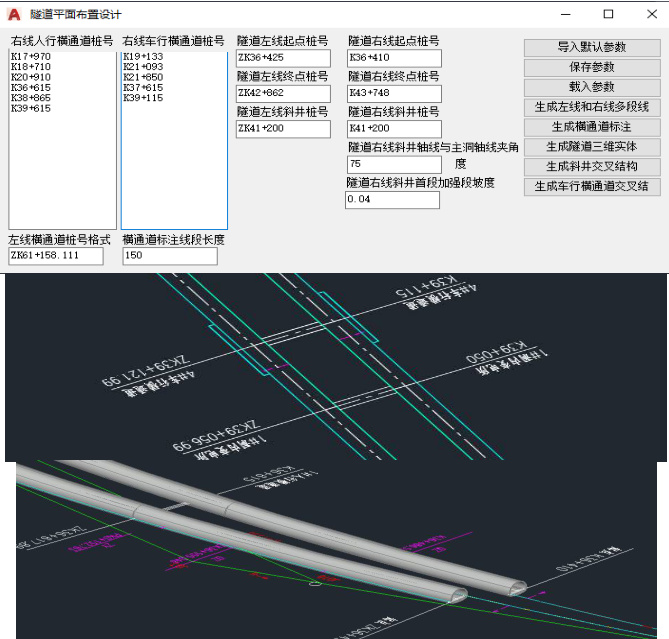
Task: Click 载入参数 to load parameters
Action: [592, 87]
